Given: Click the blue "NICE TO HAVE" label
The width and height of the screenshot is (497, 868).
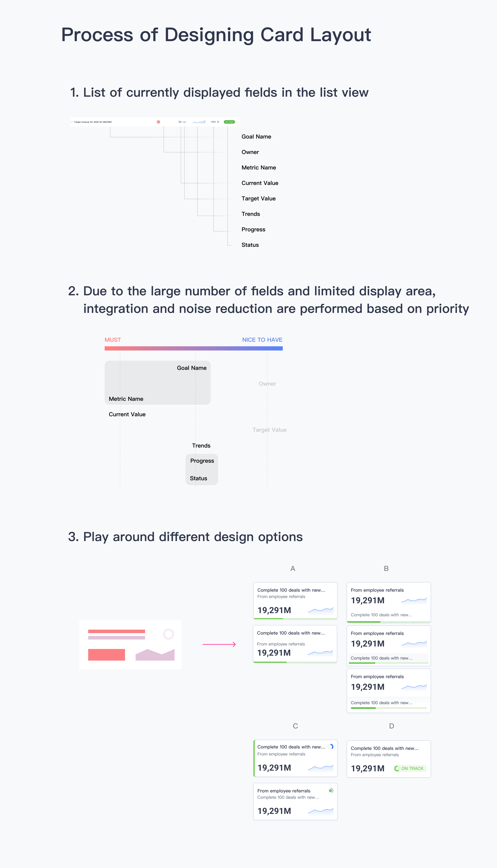Looking at the screenshot, I should pos(262,340).
